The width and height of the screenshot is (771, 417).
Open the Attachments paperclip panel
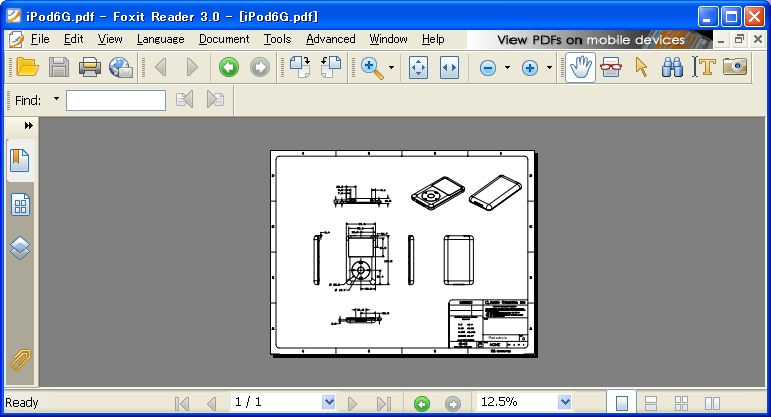click(x=20, y=360)
